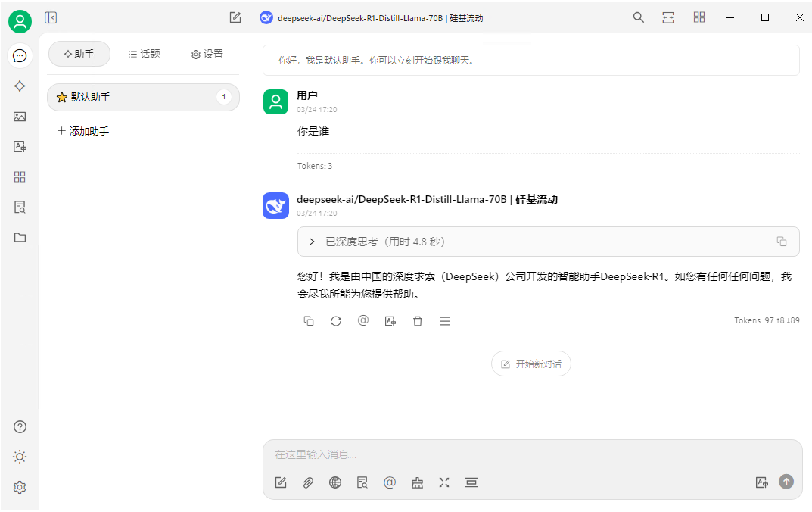
Task: Open the knowledge base sidebar icon
Action: pyautogui.click(x=20, y=208)
